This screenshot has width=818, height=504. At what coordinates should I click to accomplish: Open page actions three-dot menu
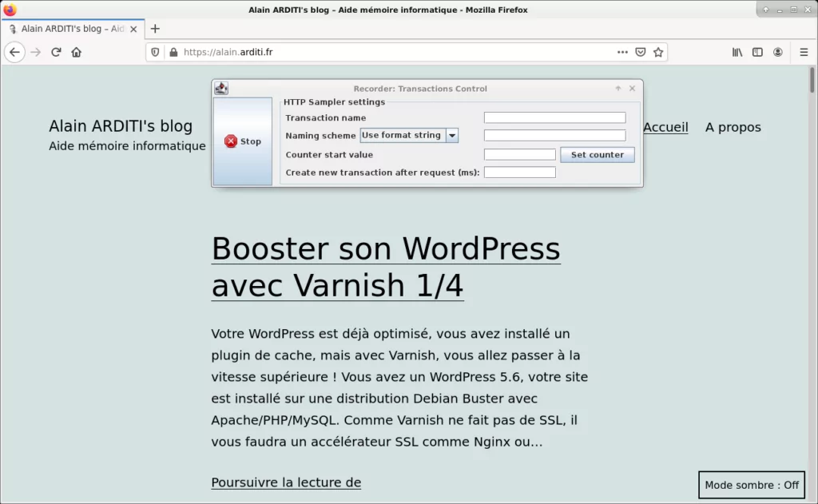(622, 52)
